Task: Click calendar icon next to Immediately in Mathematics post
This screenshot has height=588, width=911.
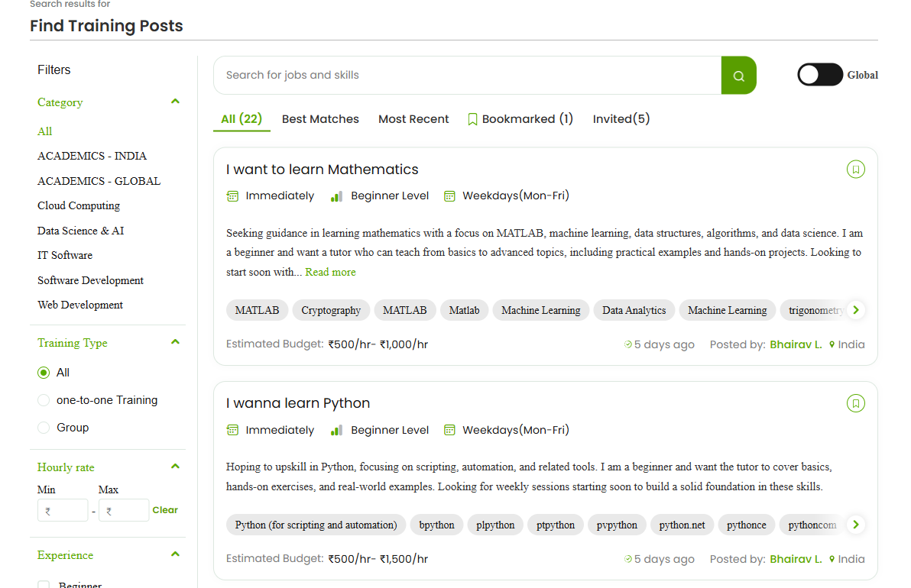Action: coord(232,196)
